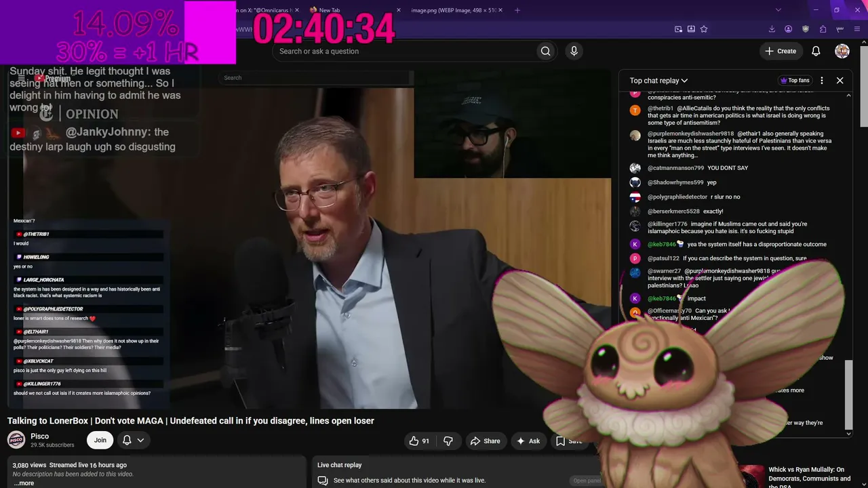Image resolution: width=868 pixels, height=488 pixels.
Task: Open chat options three-dot menu
Action: pos(822,80)
